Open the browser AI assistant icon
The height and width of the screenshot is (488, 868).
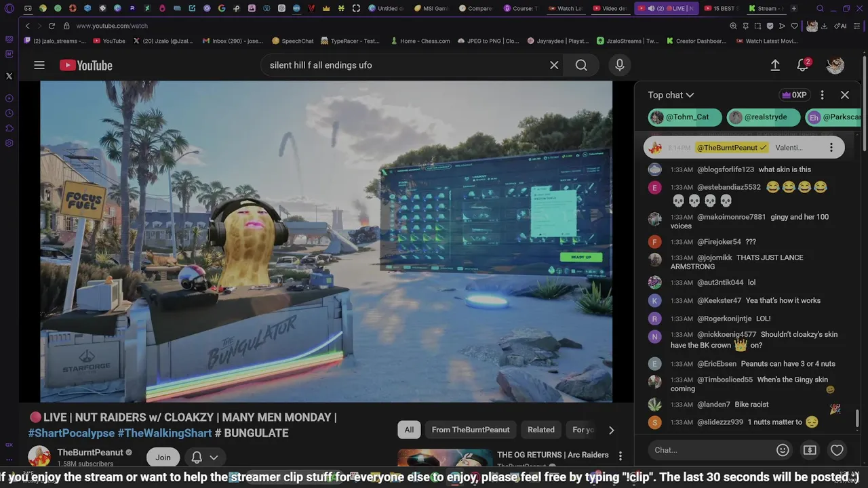[x=842, y=26]
